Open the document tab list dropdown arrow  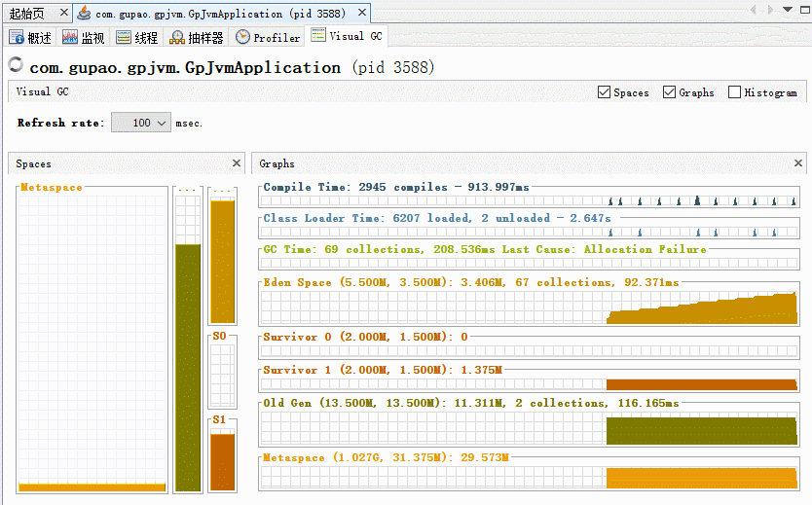787,9
